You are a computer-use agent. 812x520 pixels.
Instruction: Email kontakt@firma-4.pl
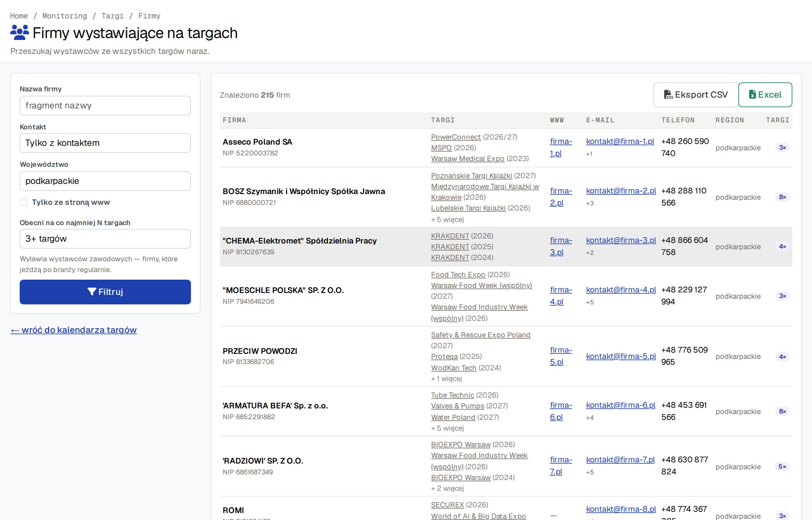tap(621, 290)
